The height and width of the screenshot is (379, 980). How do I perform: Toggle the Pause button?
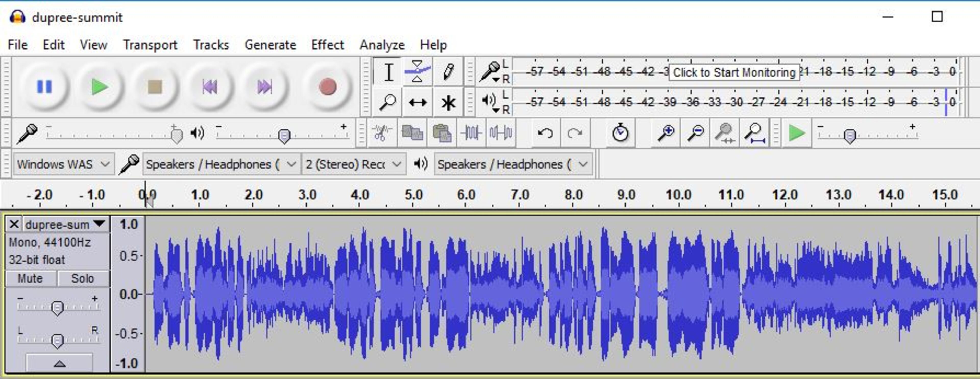(44, 87)
